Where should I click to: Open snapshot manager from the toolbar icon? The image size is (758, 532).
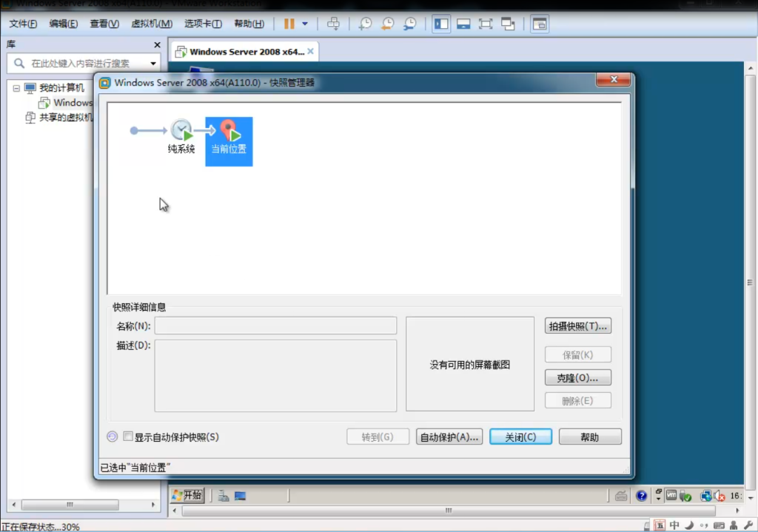[409, 24]
